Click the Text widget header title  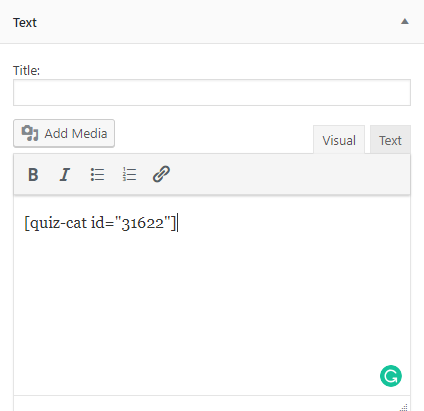[25, 23]
